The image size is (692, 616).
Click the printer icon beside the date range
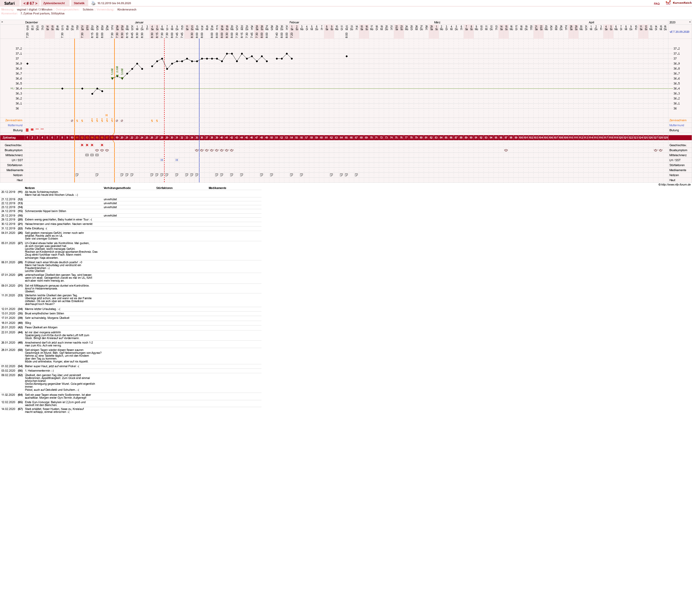(93, 3)
